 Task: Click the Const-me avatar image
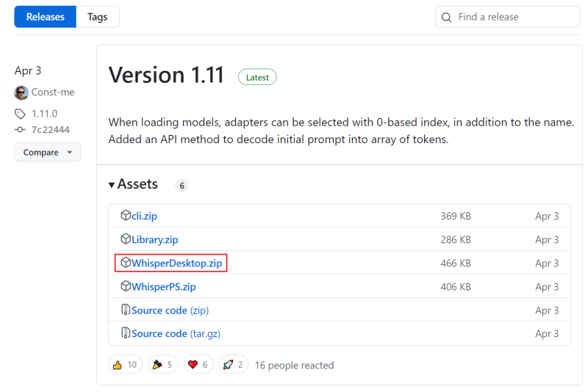point(21,92)
